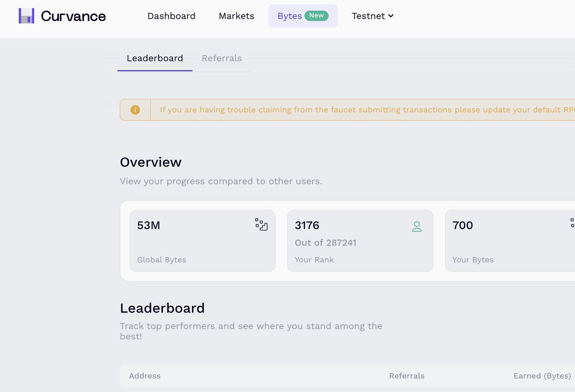This screenshot has width=575, height=392.
Task: Click the green New badge
Action: (316, 16)
